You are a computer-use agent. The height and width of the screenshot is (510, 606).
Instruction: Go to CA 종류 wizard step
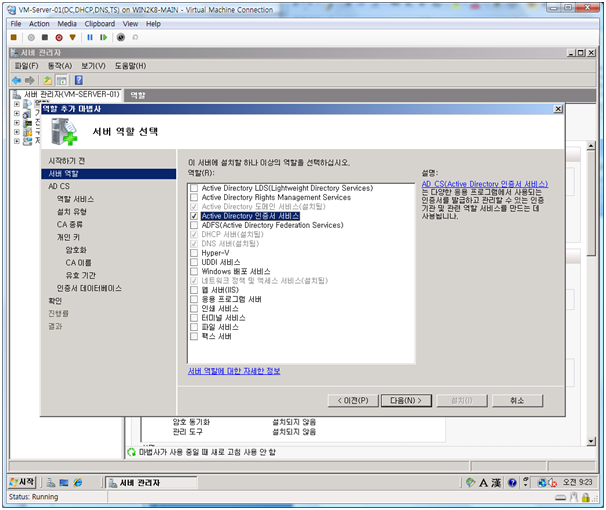(70, 224)
